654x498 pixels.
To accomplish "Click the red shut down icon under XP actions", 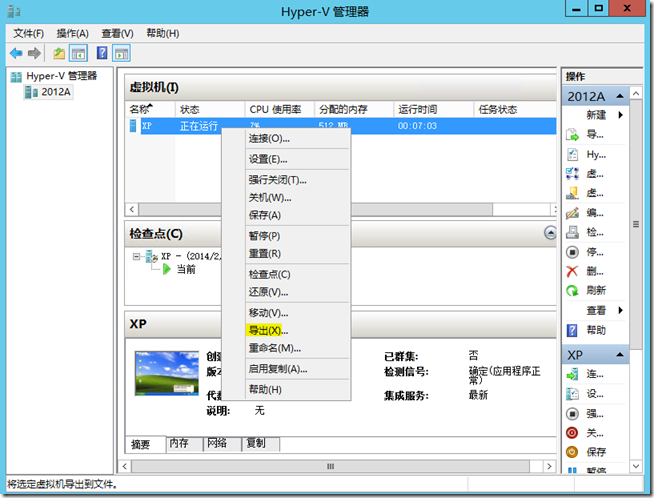I will (x=572, y=433).
